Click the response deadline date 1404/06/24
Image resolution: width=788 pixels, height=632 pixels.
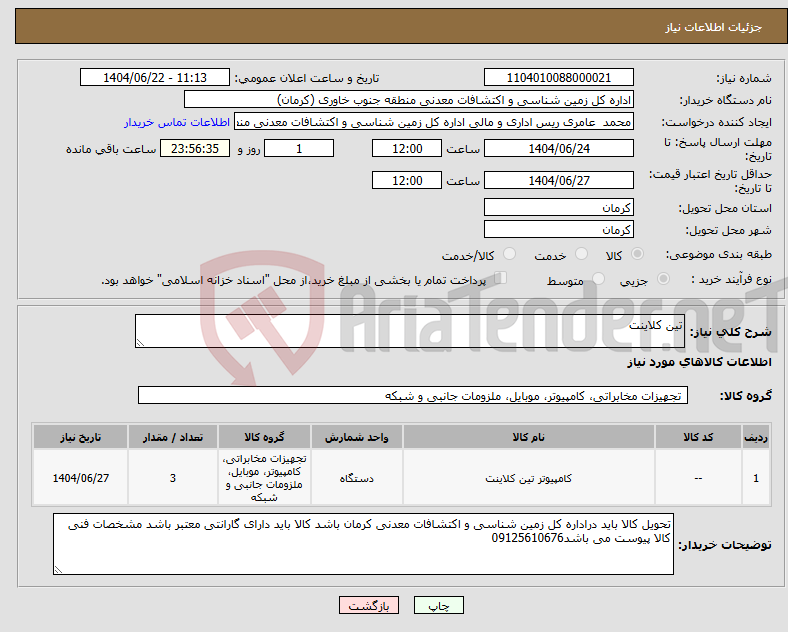pyautogui.click(x=558, y=149)
